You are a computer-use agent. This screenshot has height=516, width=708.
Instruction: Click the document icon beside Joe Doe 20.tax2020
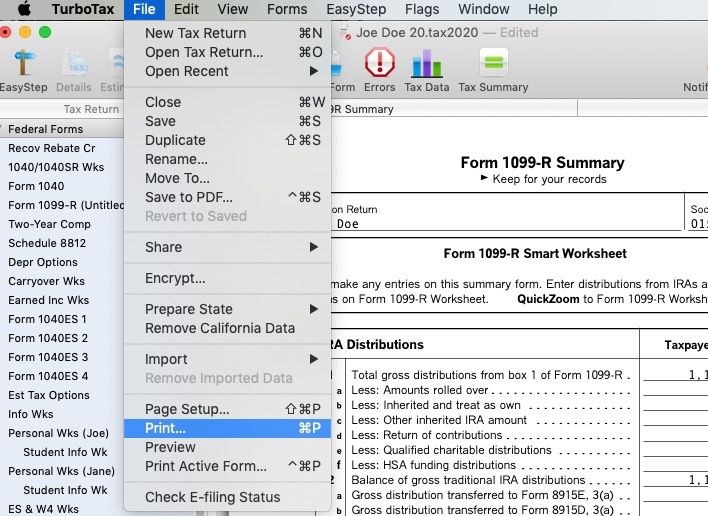click(345, 33)
